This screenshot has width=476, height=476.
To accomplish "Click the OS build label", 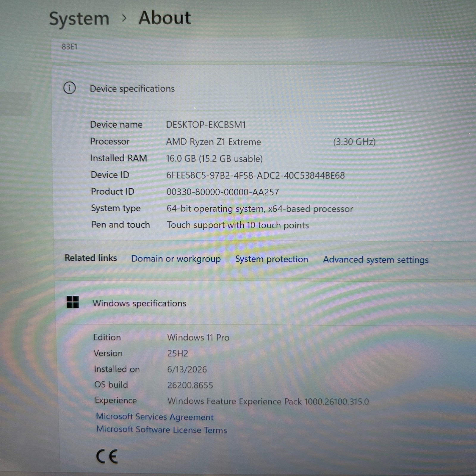I will coord(111,385).
